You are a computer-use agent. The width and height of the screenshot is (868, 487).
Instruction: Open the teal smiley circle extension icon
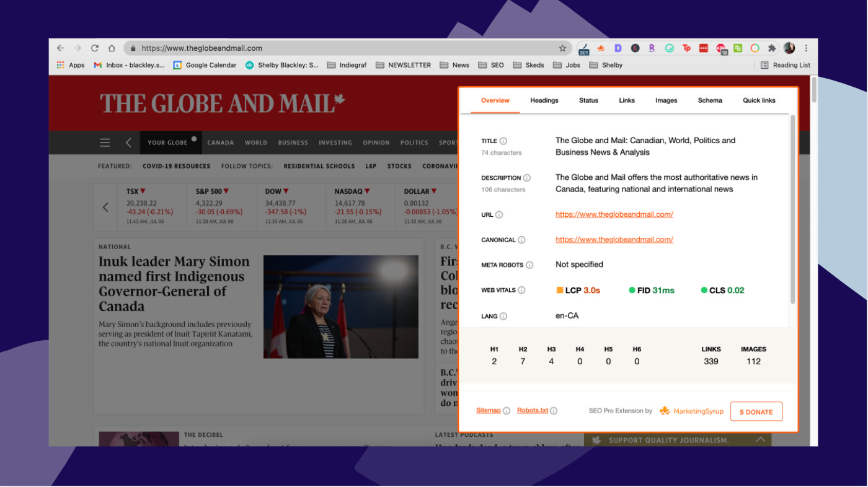tap(669, 48)
